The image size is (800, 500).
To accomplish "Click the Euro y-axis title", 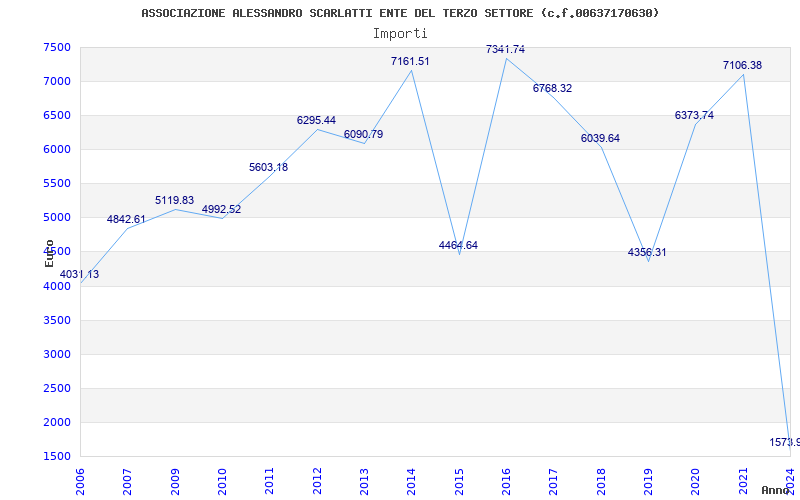I will click(49, 253).
